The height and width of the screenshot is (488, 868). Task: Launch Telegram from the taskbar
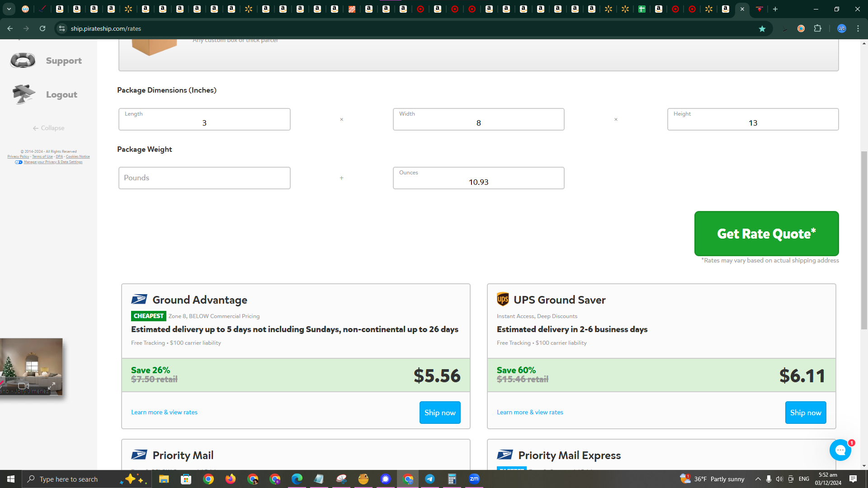[x=430, y=479]
